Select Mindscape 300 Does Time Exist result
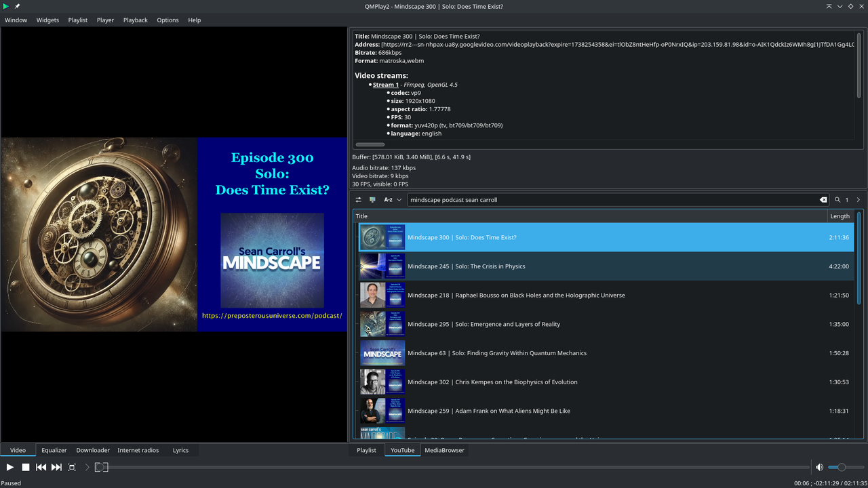868x488 pixels. tap(606, 237)
